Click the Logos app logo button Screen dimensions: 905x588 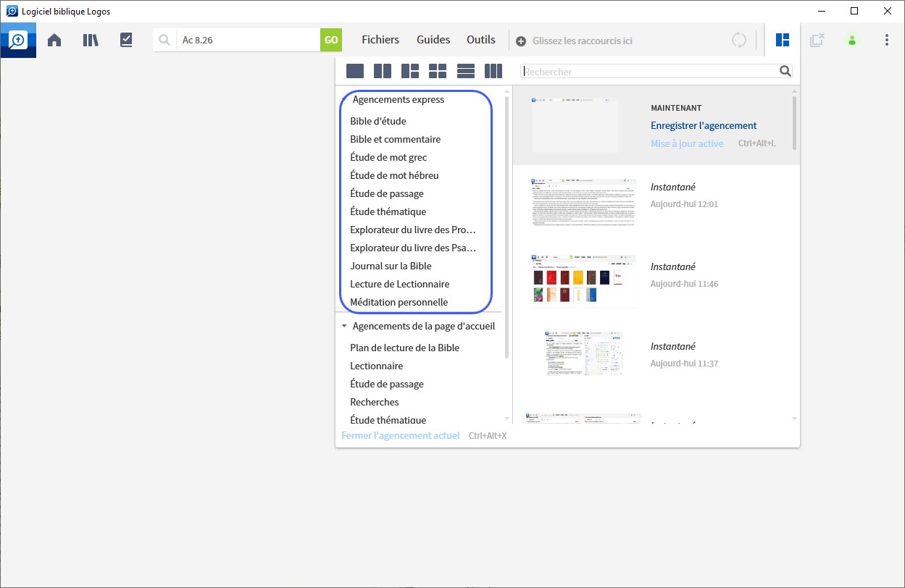click(18, 41)
